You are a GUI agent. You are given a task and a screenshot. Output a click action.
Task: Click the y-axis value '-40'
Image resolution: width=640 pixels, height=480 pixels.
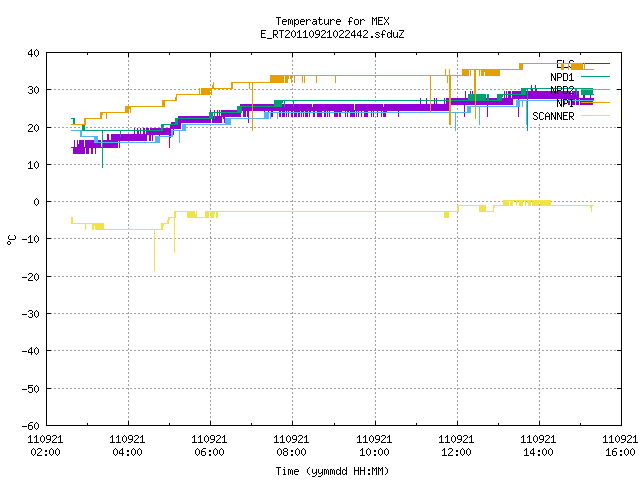click(31, 351)
